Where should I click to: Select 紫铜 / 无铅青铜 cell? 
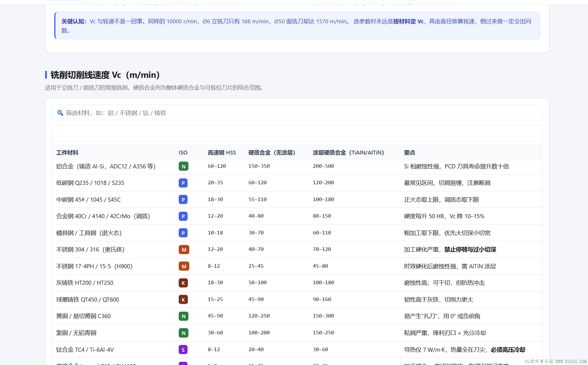(76, 333)
